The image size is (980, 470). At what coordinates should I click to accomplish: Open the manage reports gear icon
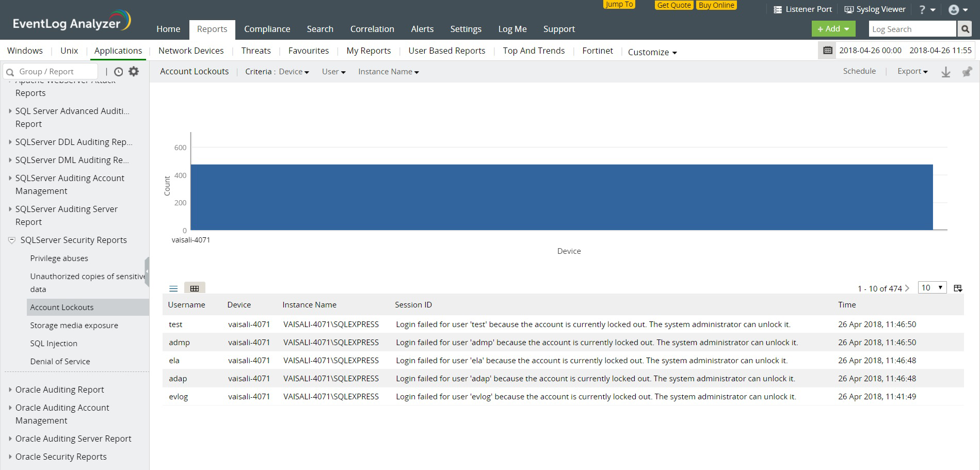134,72
